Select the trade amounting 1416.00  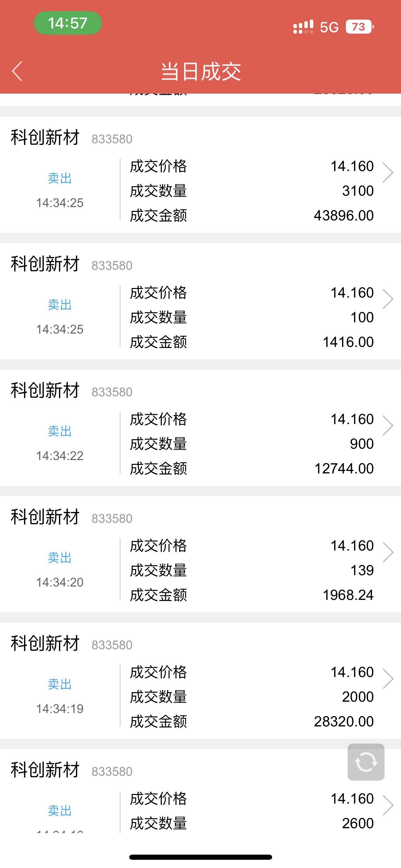200,301
